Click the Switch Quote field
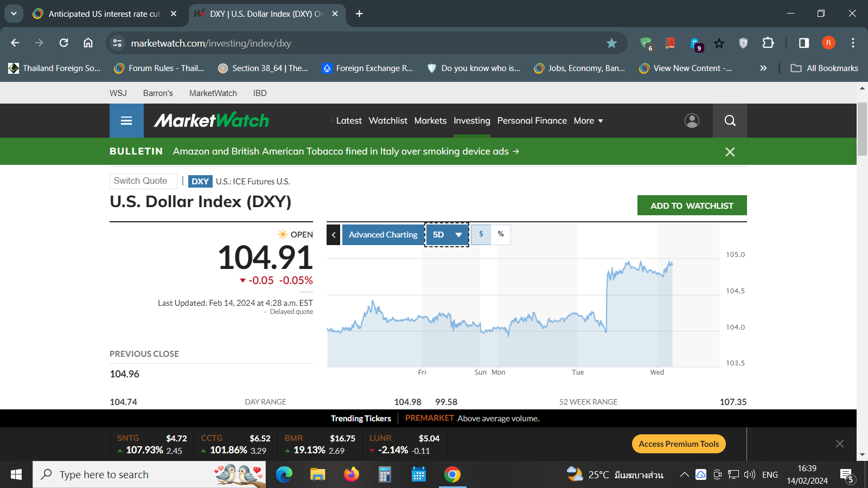 pyautogui.click(x=143, y=181)
